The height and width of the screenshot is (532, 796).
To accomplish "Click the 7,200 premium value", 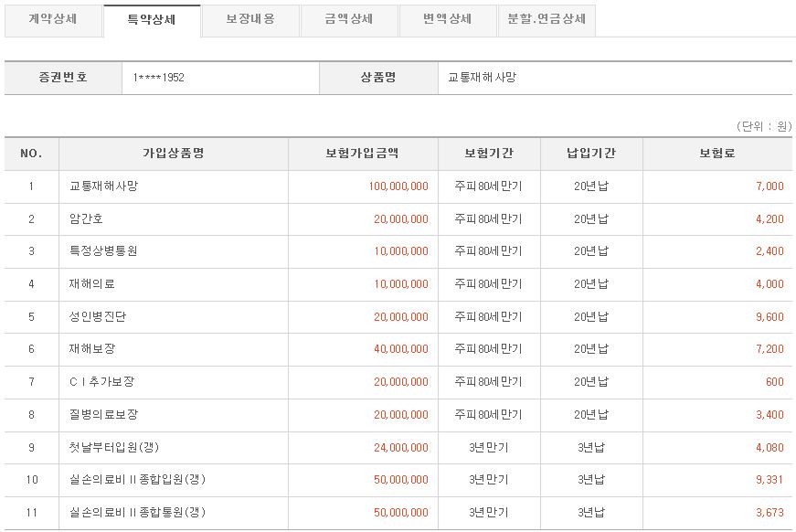I will (x=770, y=349).
